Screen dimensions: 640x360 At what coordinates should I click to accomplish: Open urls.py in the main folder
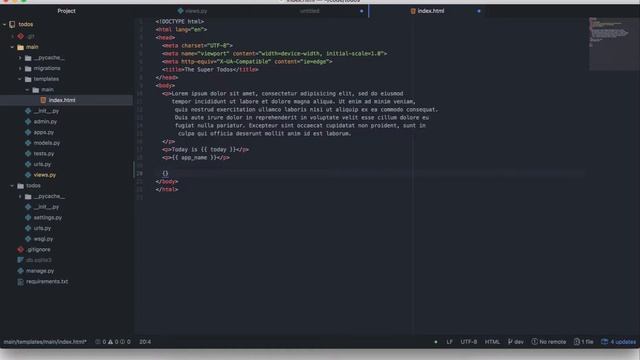coord(42,164)
